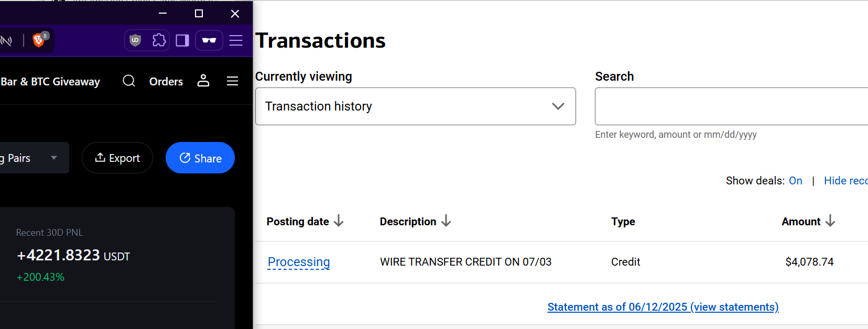This screenshot has height=329, width=868.
Task: Open the site navigation hamburger menu
Action: coord(232,81)
